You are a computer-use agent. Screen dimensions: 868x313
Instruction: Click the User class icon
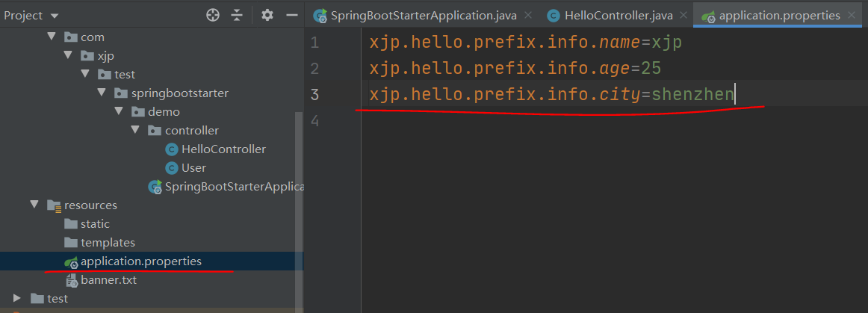pos(172,168)
